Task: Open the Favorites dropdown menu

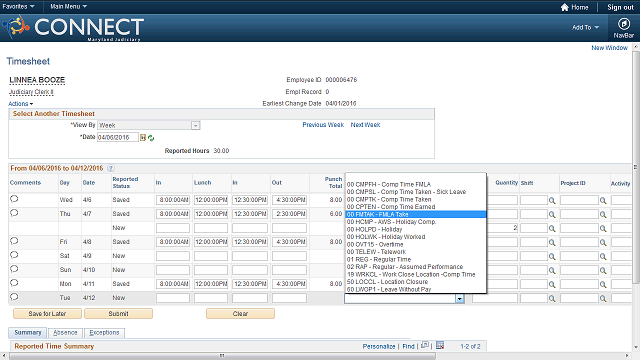Action: tap(18, 7)
